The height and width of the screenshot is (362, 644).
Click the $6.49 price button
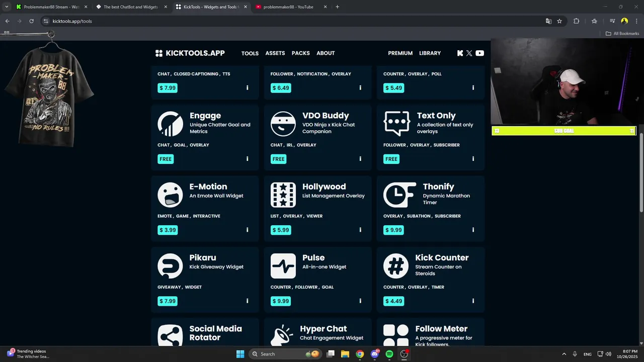click(x=281, y=88)
